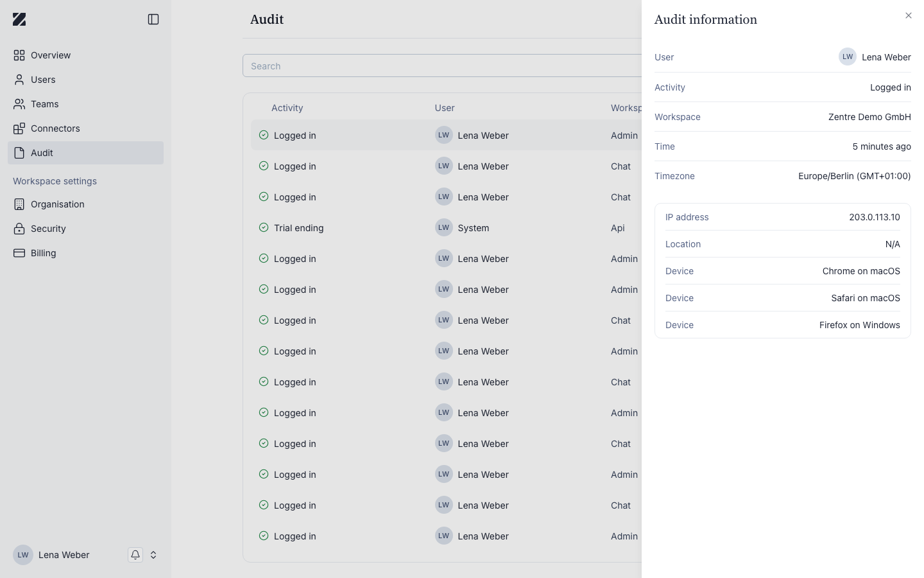Click the Security lock icon
924x578 pixels.
(19, 229)
